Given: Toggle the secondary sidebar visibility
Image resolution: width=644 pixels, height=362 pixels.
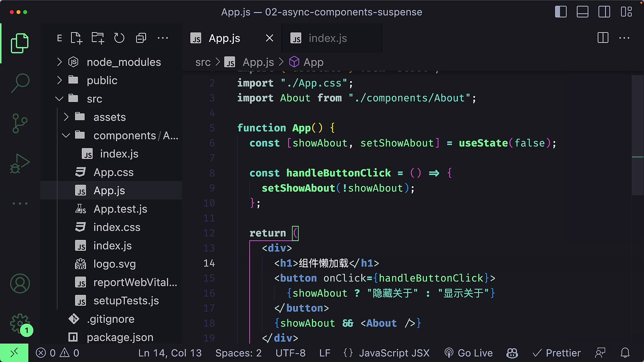Looking at the screenshot, I should pos(604,12).
